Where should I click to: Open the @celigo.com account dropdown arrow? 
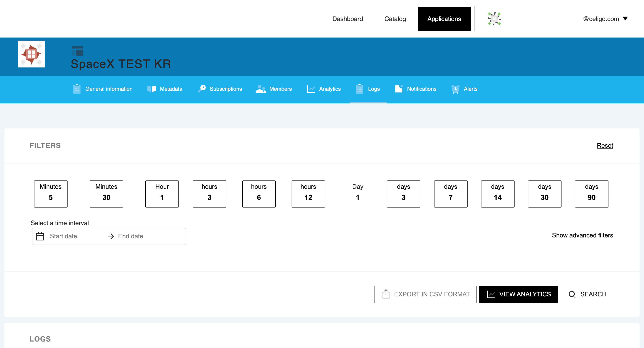click(x=625, y=19)
